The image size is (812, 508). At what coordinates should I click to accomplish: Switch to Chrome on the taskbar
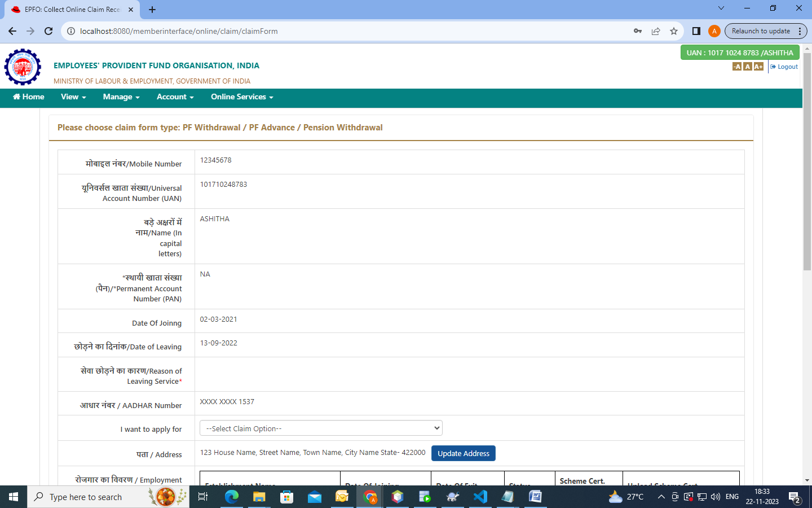pyautogui.click(x=370, y=497)
